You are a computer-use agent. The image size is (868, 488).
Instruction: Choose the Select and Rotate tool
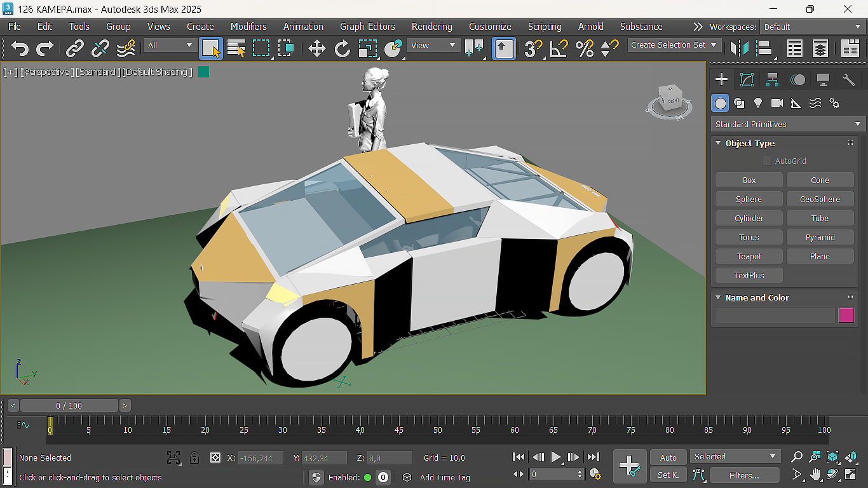click(342, 48)
